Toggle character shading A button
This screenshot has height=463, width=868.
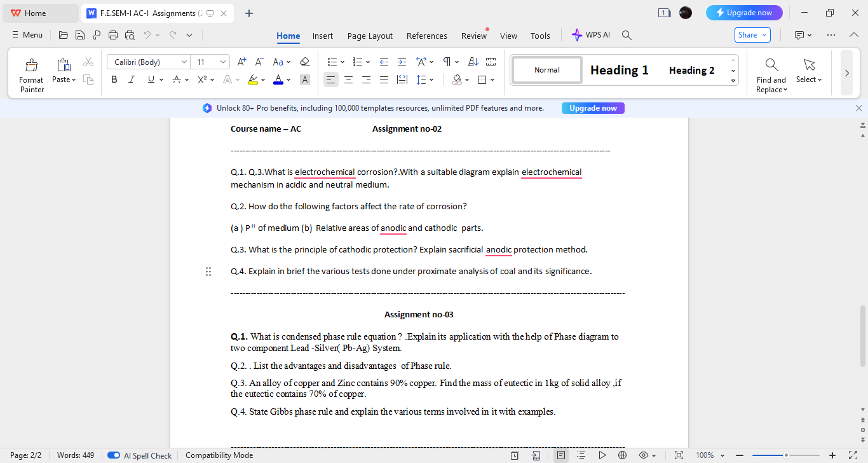(305, 79)
